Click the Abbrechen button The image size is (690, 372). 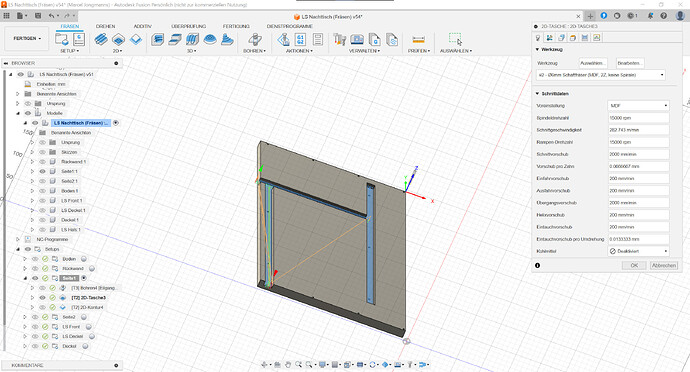664,265
